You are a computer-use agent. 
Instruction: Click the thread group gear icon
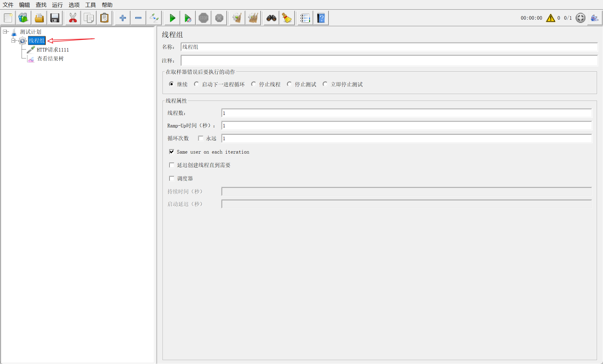click(x=23, y=41)
